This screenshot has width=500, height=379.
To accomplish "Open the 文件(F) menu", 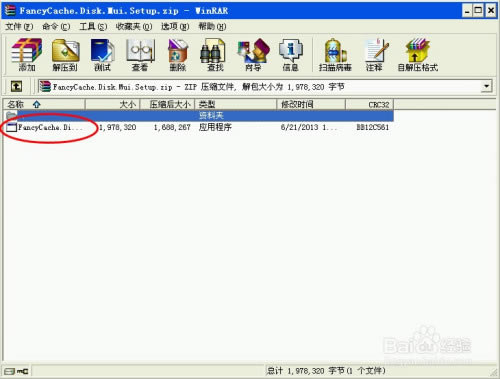I will [19, 26].
